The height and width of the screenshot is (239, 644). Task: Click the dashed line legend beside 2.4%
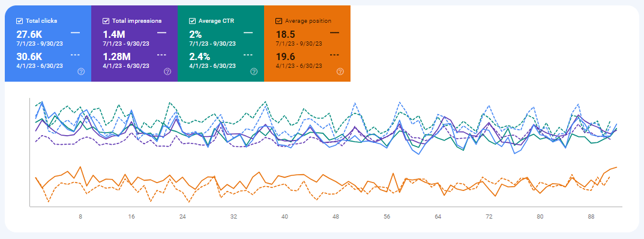[248, 55]
